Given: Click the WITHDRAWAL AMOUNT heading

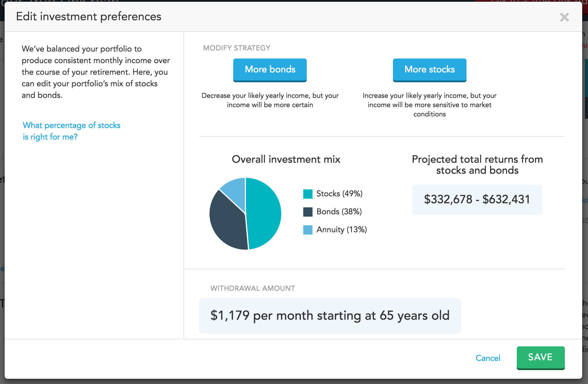Looking at the screenshot, I should coord(253,288).
